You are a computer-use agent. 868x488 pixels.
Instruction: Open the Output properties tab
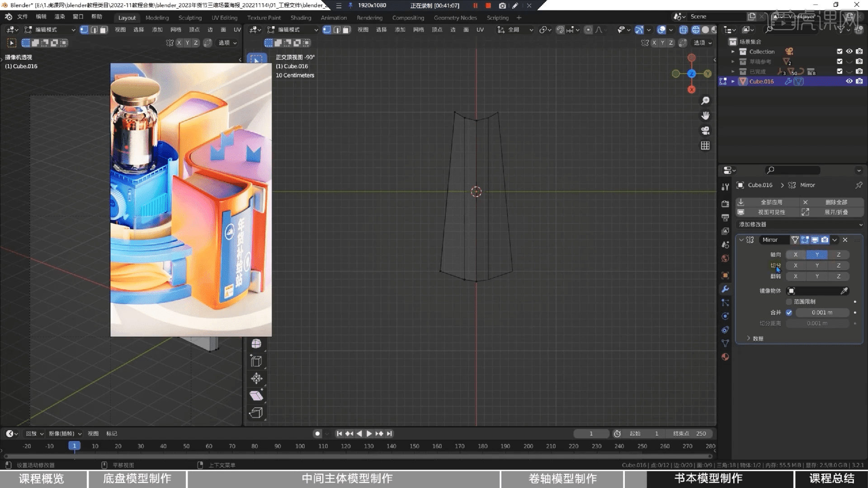coord(725,217)
